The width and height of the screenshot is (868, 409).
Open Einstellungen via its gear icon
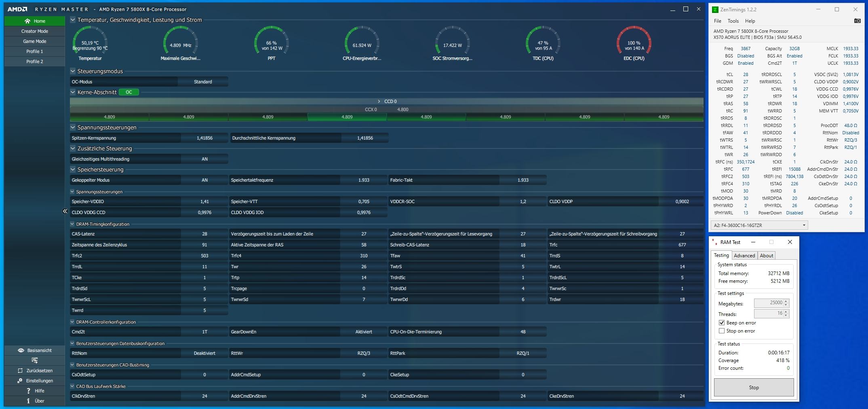point(20,381)
